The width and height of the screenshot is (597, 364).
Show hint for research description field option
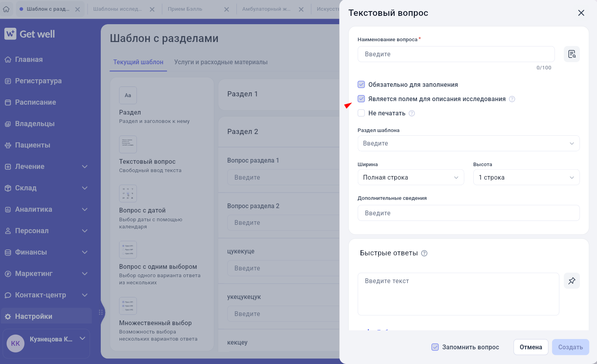(x=512, y=99)
